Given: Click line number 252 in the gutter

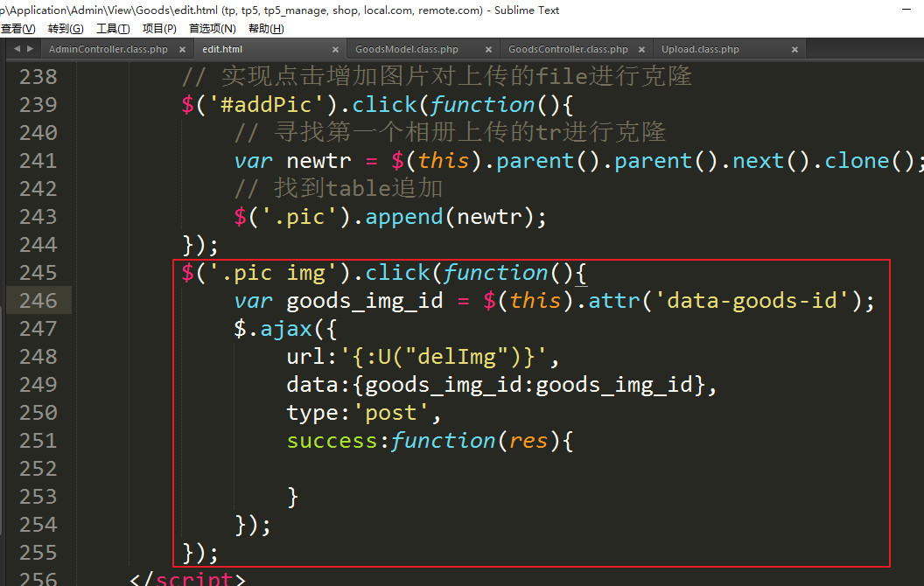Looking at the screenshot, I should [x=38, y=469].
